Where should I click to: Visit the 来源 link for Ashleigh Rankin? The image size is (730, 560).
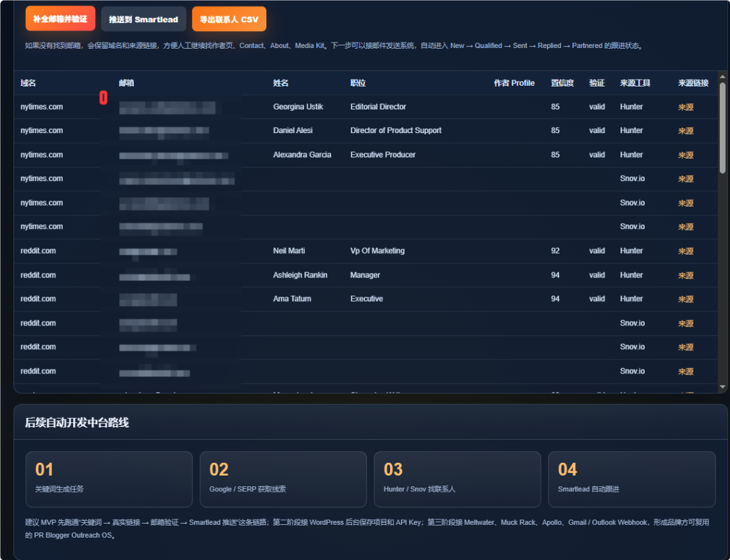(686, 276)
